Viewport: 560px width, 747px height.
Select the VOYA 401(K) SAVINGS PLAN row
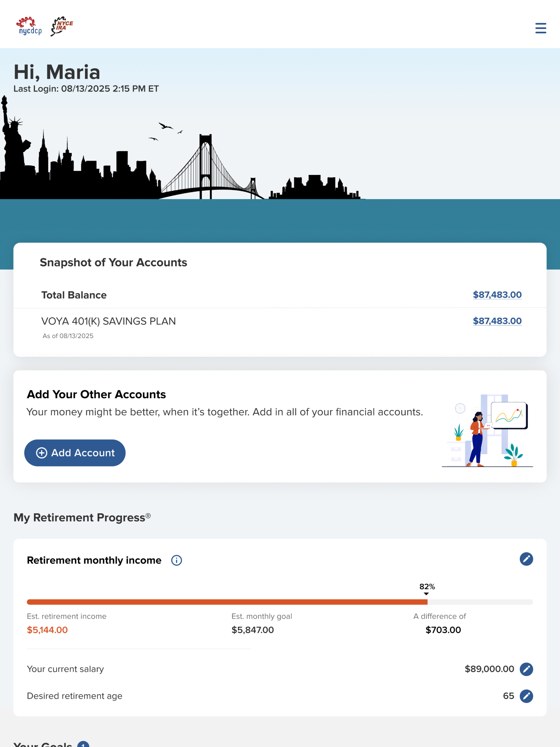(280, 326)
